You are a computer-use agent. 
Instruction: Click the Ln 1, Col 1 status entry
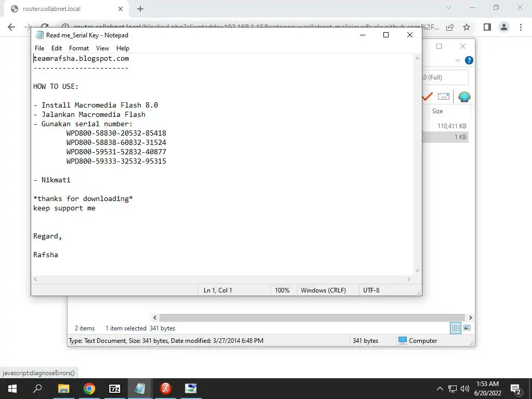click(218, 290)
